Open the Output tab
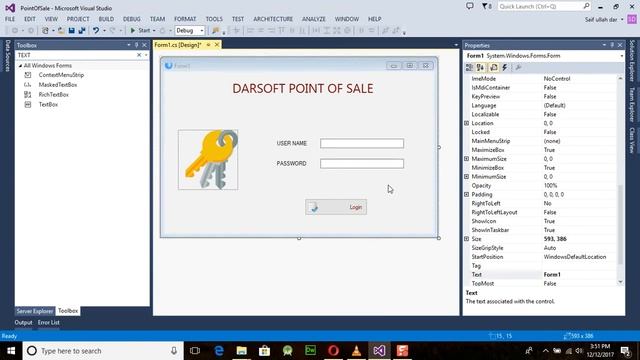The width and height of the screenshot is (640, 360). (23, 322)
